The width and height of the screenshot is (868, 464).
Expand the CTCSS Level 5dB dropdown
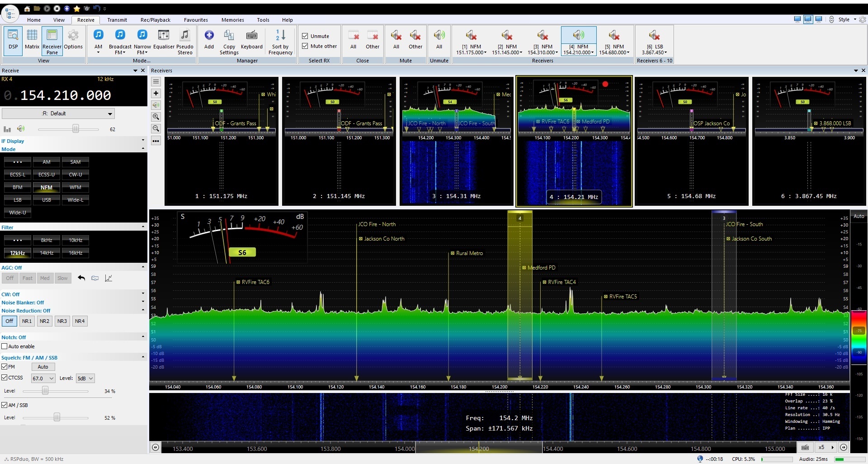[x=85, y=379]
